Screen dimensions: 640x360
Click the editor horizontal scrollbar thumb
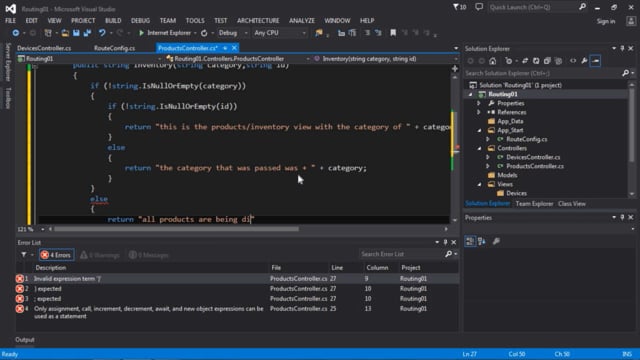click(176, 229)
